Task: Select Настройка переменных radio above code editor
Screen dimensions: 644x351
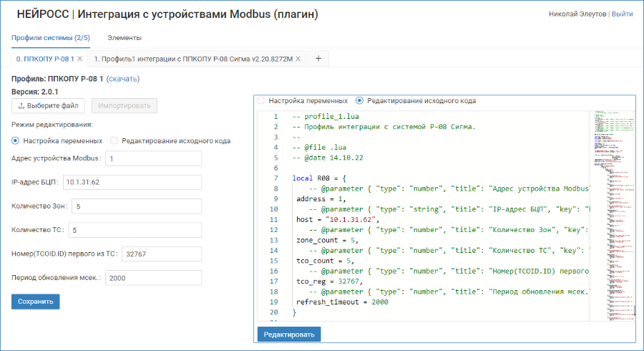Action: point(260,101)
